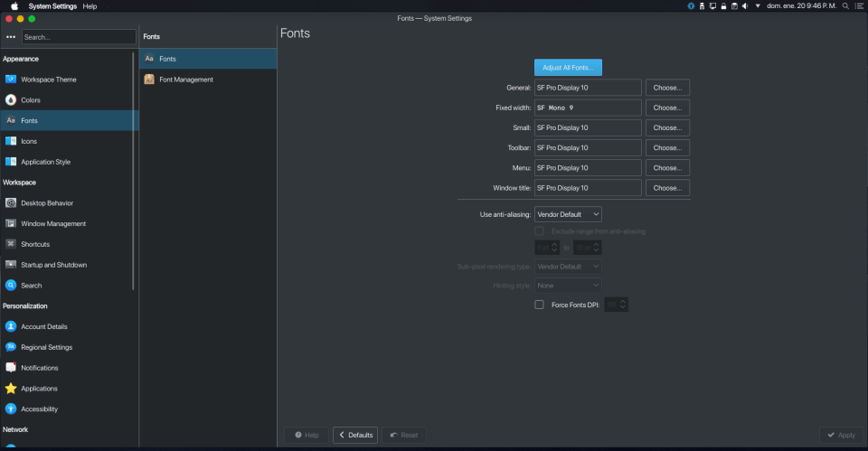Click the Menu font text field
The height and width of the screenshot is (451, 868).
tap(588, 168)
